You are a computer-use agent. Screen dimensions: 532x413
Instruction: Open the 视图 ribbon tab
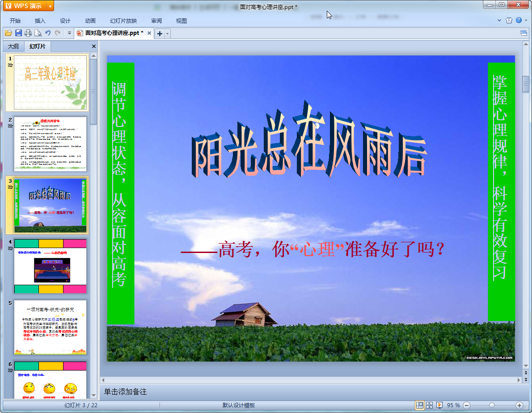coord(182,21)
